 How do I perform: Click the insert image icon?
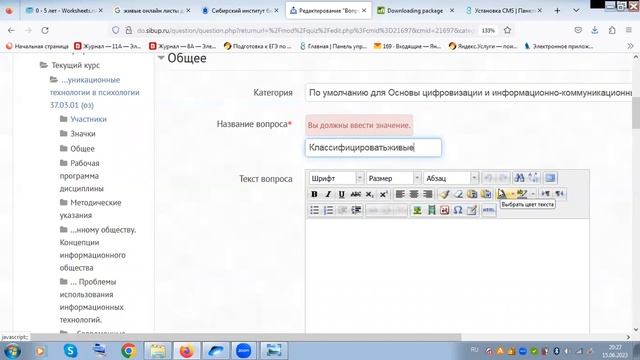(417, 210)
